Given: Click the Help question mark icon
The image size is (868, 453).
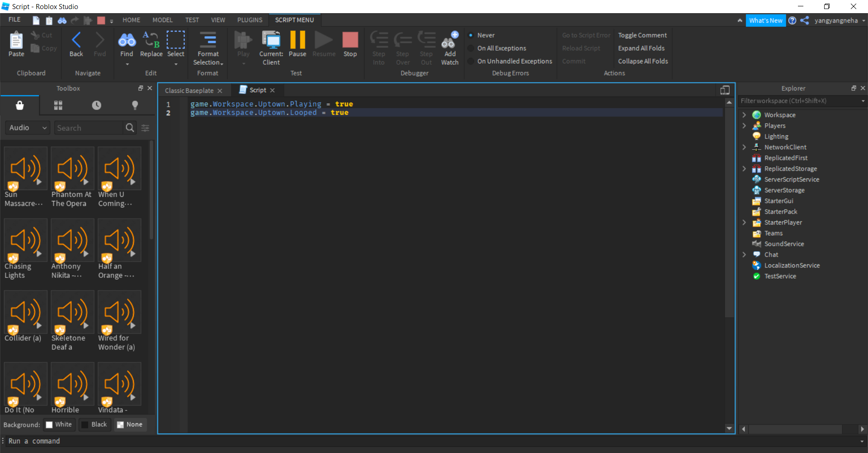Looking at the screenshot, I should tap(792, 20).
